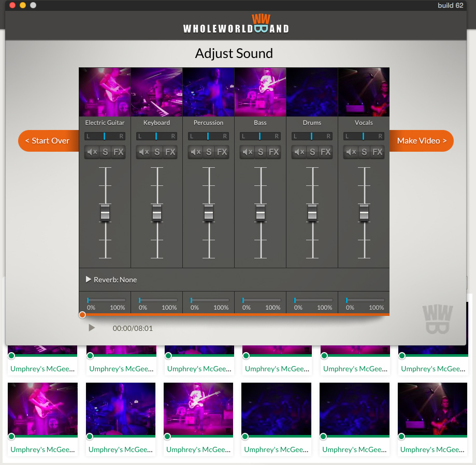Open the background red-guitar player clip

[x=432, y=409]
